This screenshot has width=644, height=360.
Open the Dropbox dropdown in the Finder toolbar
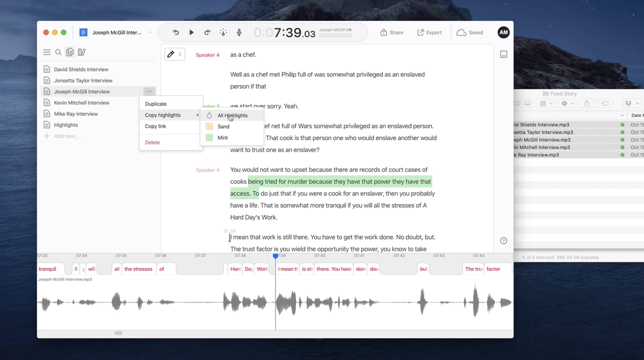click(x=632, y=103)
